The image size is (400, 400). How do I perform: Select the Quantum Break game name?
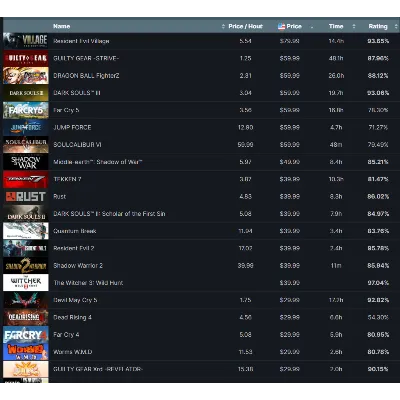pos(75,231)
